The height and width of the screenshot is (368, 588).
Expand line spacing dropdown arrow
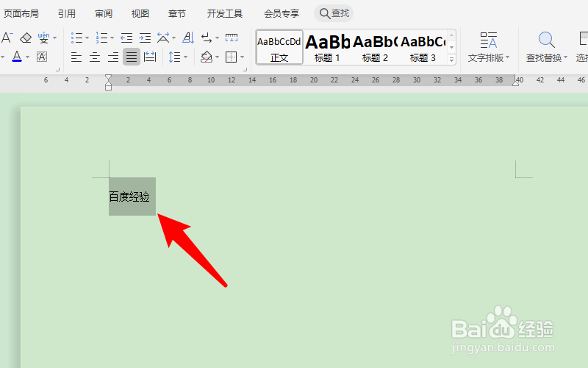click(x=186, y=57)
